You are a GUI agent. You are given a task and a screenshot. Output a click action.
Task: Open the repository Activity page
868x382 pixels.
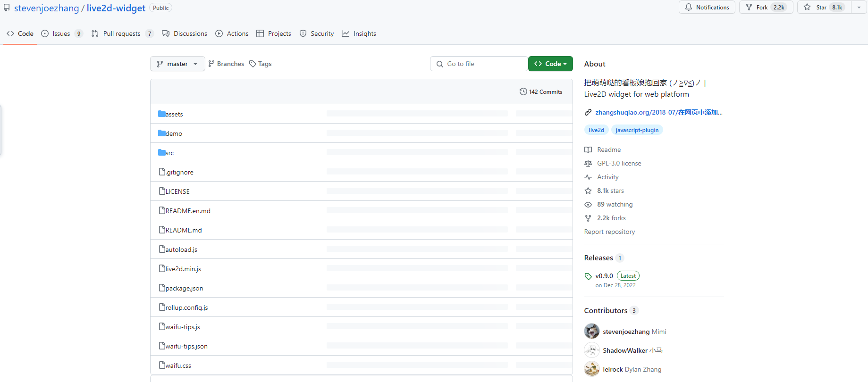coord(607,177)
